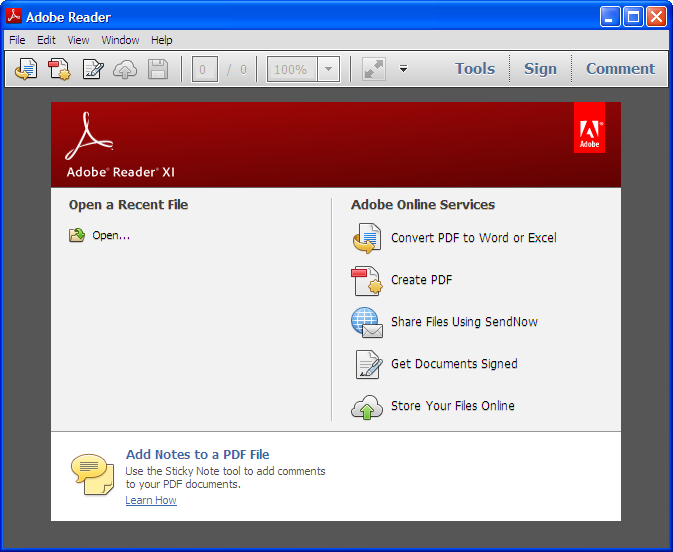Click the Save floppy disk icon
The height and width of the screenshot is (552, 673).
pos(158,69)
